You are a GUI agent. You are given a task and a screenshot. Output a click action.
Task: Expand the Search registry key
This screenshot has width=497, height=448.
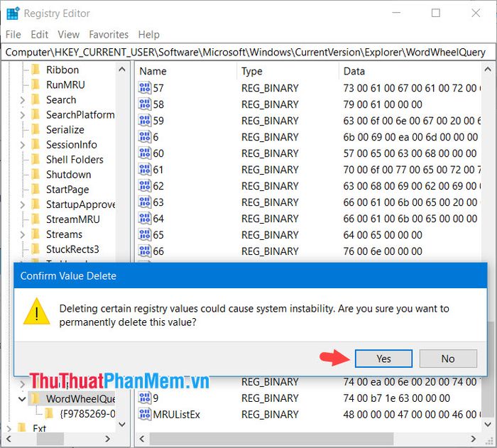(x=23, y=100)
